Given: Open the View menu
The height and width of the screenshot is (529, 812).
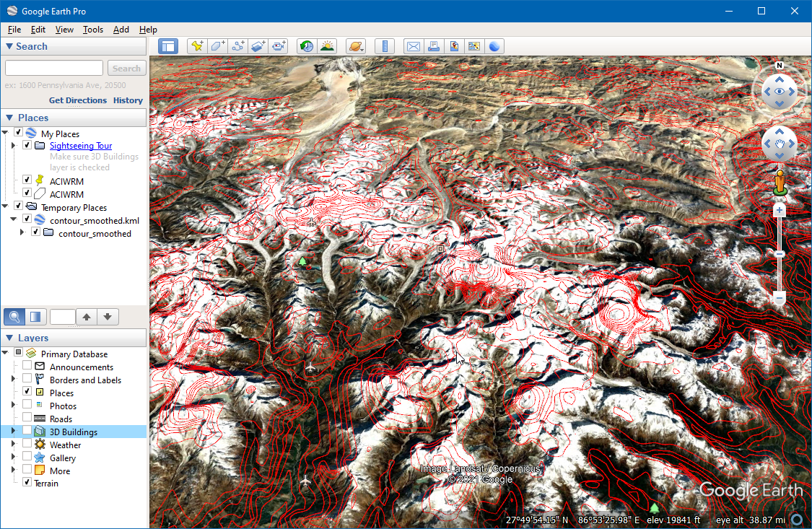Looking at the screenshot, I should (64, 30).
